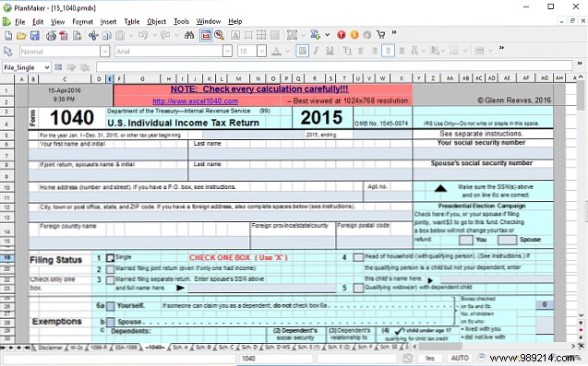This screenshot has height=366, width=588.
Task: Click the vertical scrollbar down arrow
Action: pyautogui.click(x=581, y=315)
